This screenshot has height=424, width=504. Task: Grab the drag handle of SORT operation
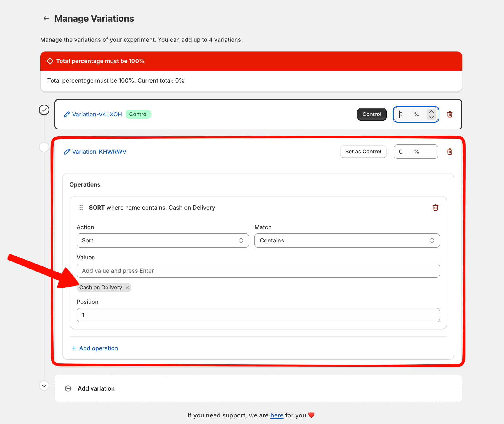(81, 208)
